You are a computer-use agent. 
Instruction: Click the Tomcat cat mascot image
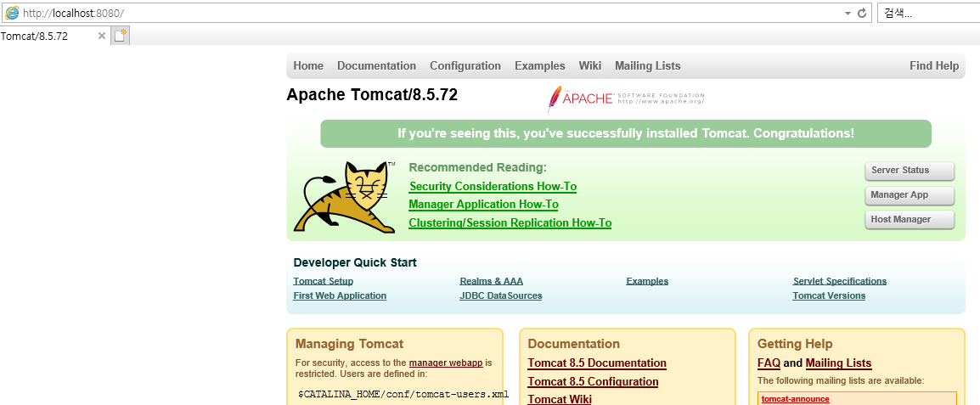click(x=345, y=198)
